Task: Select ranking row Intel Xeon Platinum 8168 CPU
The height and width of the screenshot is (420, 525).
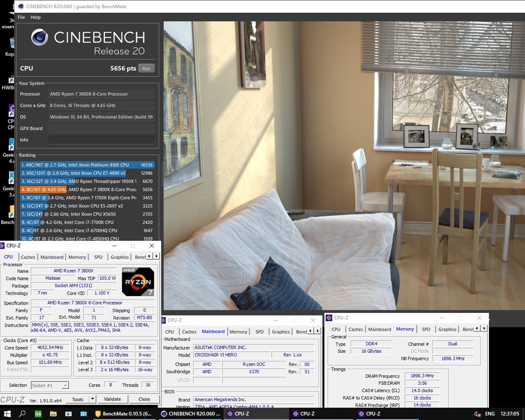Action: coord(87,165)
